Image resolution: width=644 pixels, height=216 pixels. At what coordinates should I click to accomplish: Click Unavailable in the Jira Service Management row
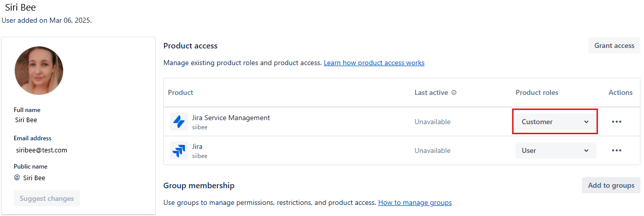432,122
